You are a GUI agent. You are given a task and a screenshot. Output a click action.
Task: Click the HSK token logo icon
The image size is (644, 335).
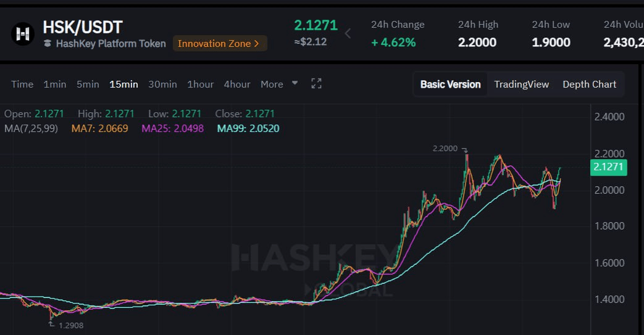pos(23,34)
